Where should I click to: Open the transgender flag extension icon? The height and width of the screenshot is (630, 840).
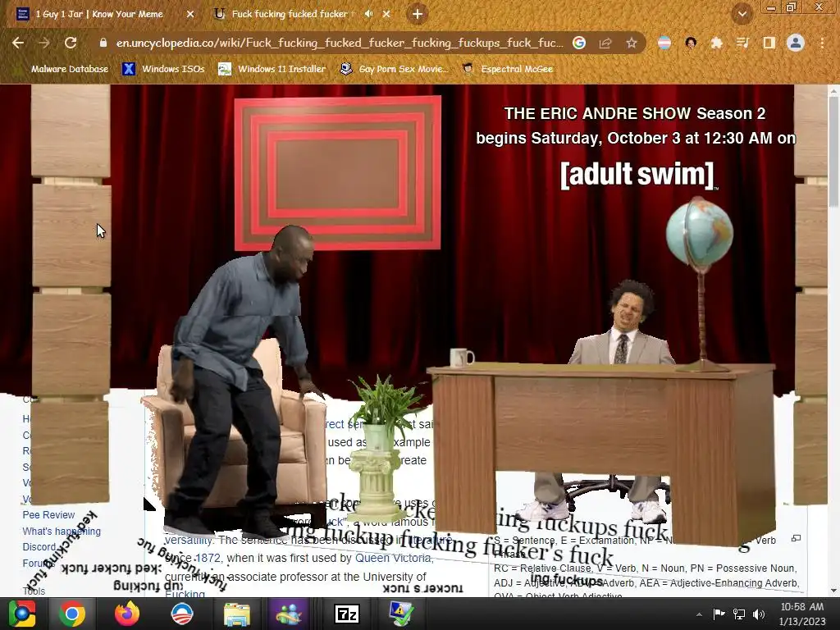coord(664,43)
